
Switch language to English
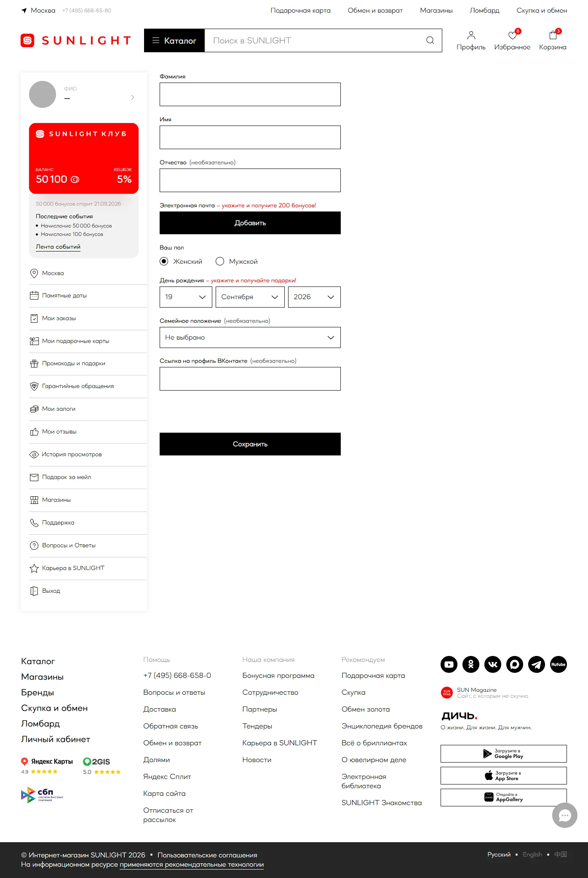coord(532,854)
